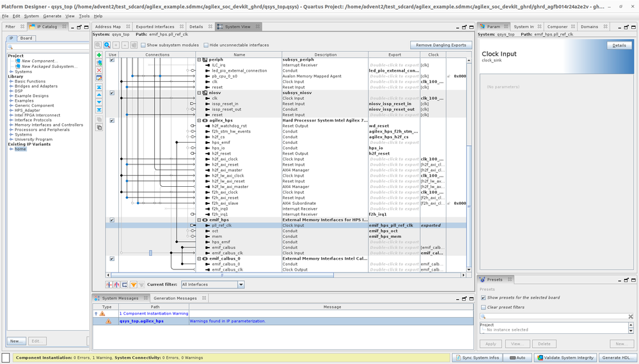Image resolution: width=639 pixels, height=364 pixels.
Task: Open the Current filter dropdown
Action: pyautogui.click(x=241, y=285)
